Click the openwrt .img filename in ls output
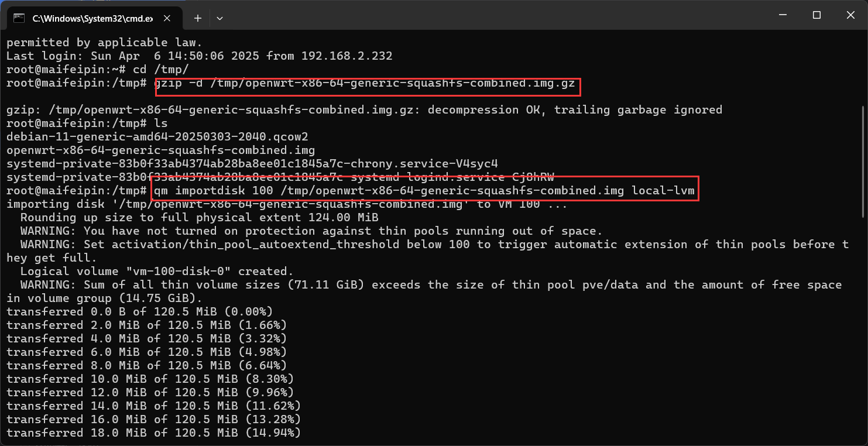The width and height of the screenshot is (868, 446). (161, 150)
